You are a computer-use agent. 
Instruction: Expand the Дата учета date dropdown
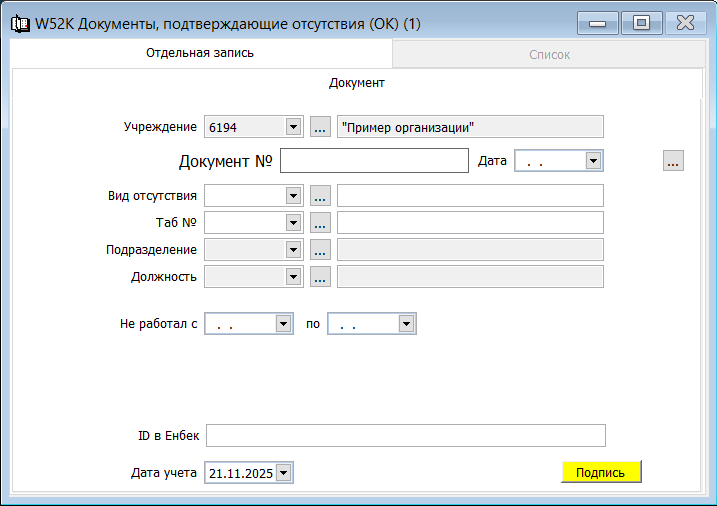(x=284, y=473)
